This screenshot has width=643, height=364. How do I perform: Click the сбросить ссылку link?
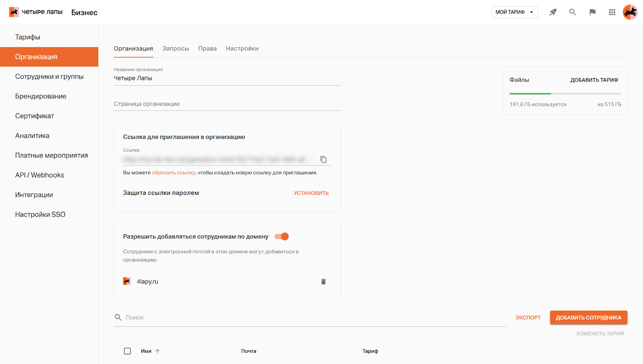pos(173,173)
